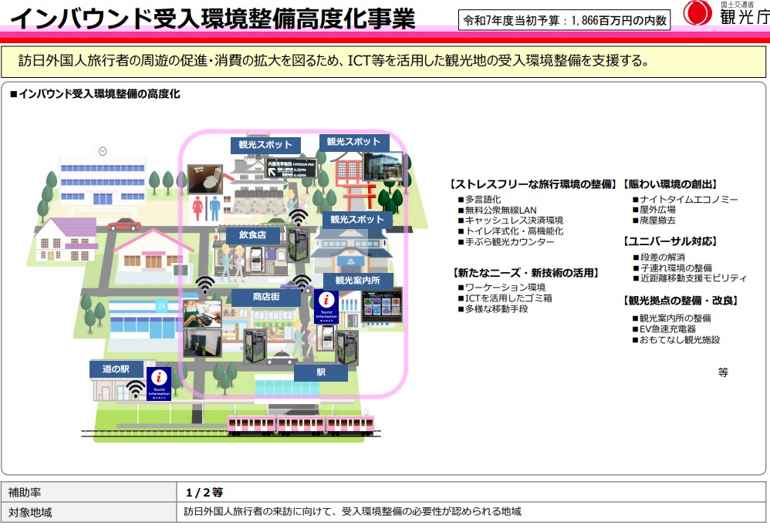
Task: Click the budget box 令和7年度当初予算
Action: (564, 21)
